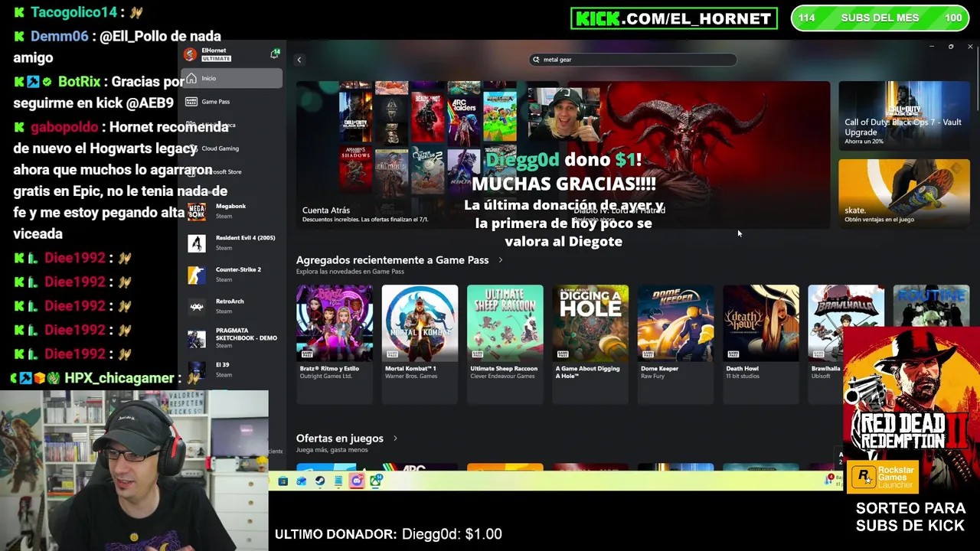980x551 pixels.
Task: Open 'Agregados recientemente a Game Pass' section
Action: [392, 260]
